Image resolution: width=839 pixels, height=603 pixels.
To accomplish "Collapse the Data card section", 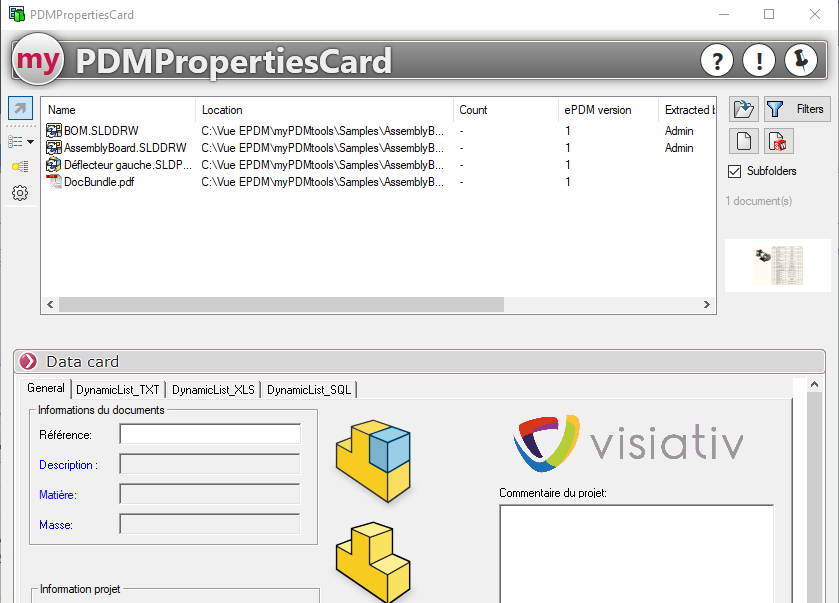I will point(28,362).
